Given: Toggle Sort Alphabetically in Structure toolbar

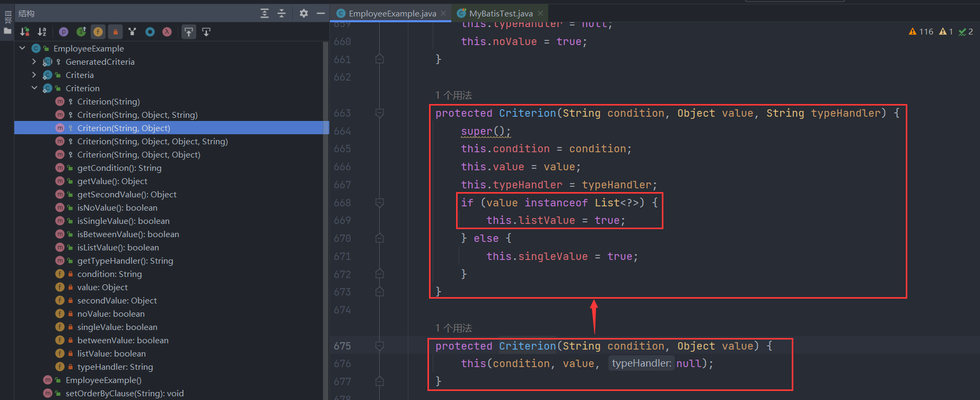Looking at the screenshot, I should [x=42, y=32].
